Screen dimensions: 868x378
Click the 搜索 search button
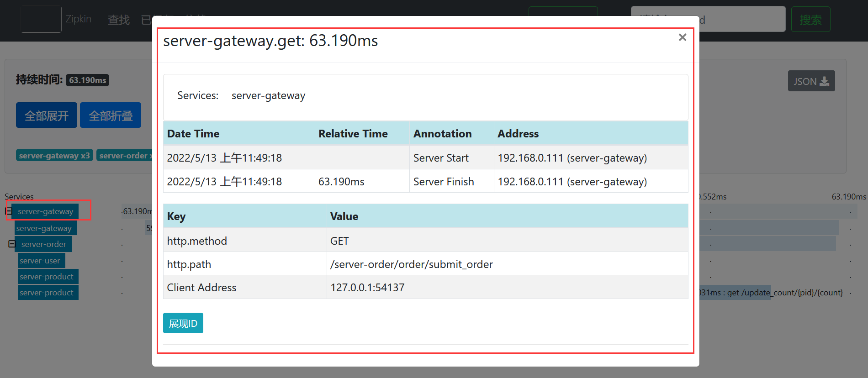tap(810, 20)
